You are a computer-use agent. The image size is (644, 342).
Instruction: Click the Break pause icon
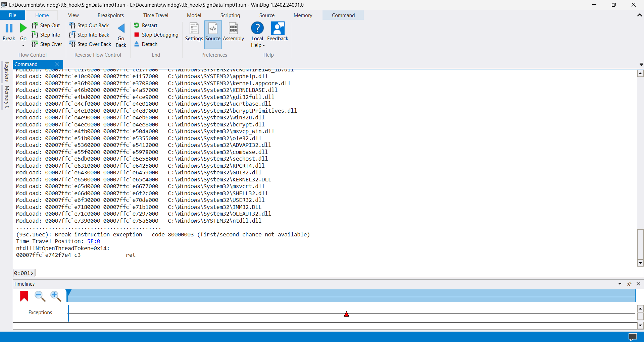tap(9, 28)
